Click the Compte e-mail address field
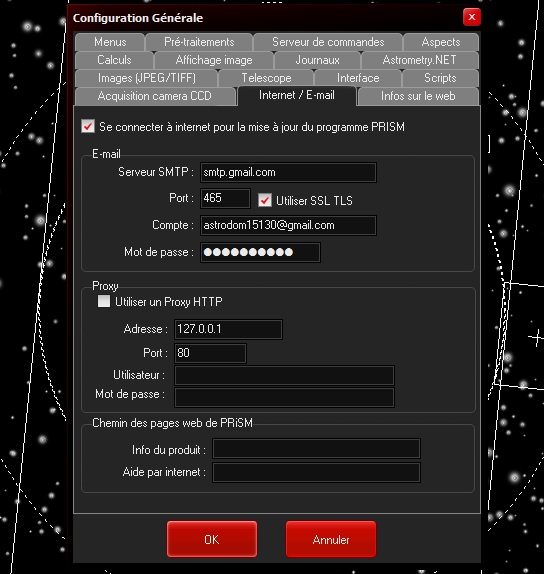This screenshot has width=544, height=574. click(288, 225)
